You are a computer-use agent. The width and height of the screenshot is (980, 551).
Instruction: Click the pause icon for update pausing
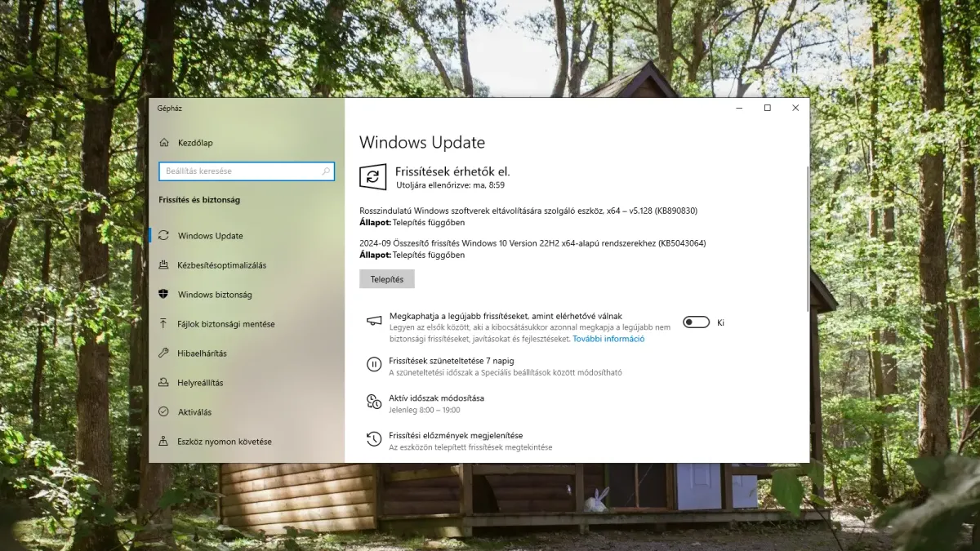[x=374, y=365]
